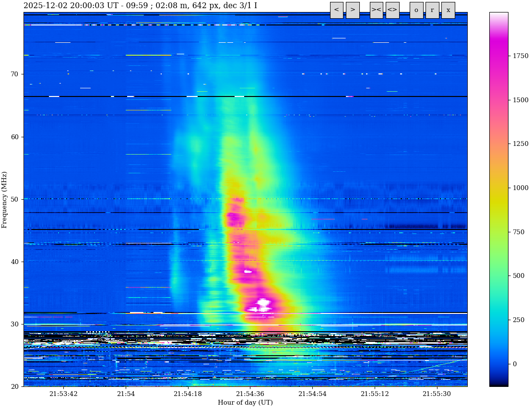
Task: Click the plot title timestamp text
Action: click(140, 6)
